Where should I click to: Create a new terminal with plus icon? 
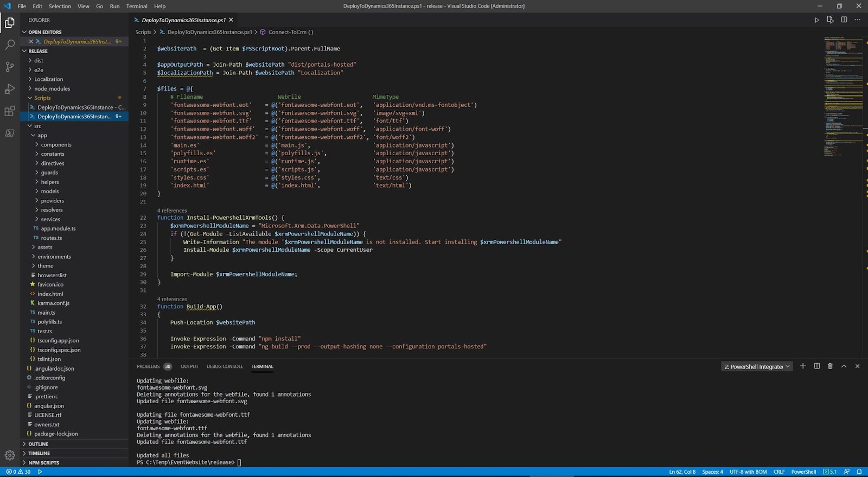tap(803, 366)
